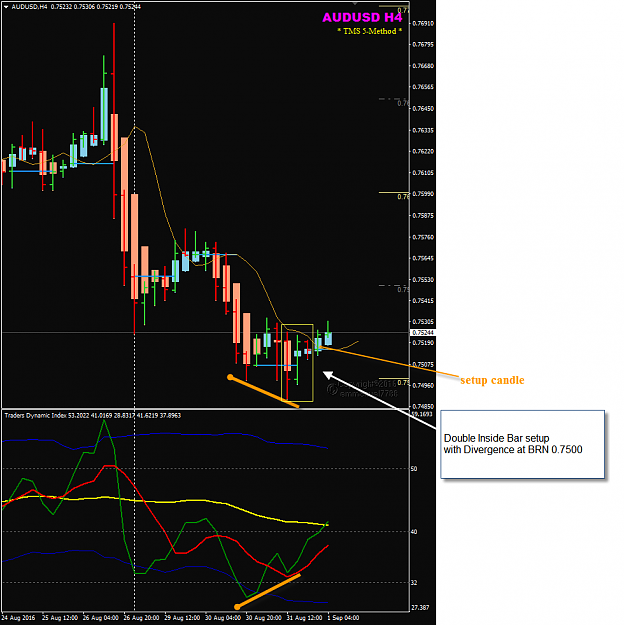Click the 0.76220 price axis label
This screenshot has width=624, height=625.
pyautogui.click(x=423, y=151)
